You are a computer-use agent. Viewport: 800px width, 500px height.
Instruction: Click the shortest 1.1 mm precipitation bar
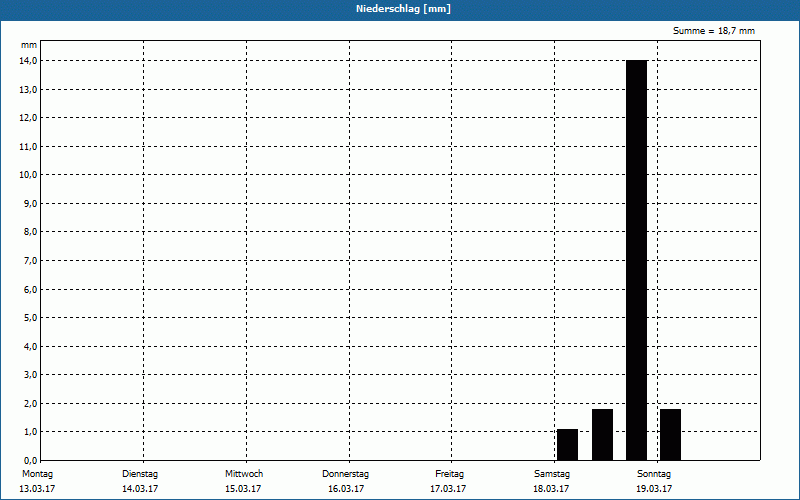pos(567,444)
